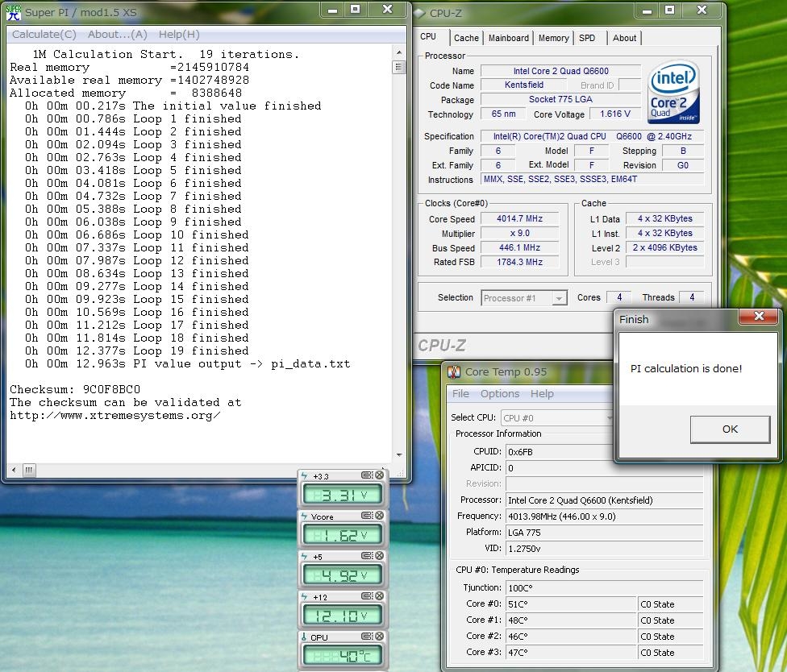Open settings of the +12 gadget
Image resolution: width=787 pixels, height=672 pixels.
367,596
